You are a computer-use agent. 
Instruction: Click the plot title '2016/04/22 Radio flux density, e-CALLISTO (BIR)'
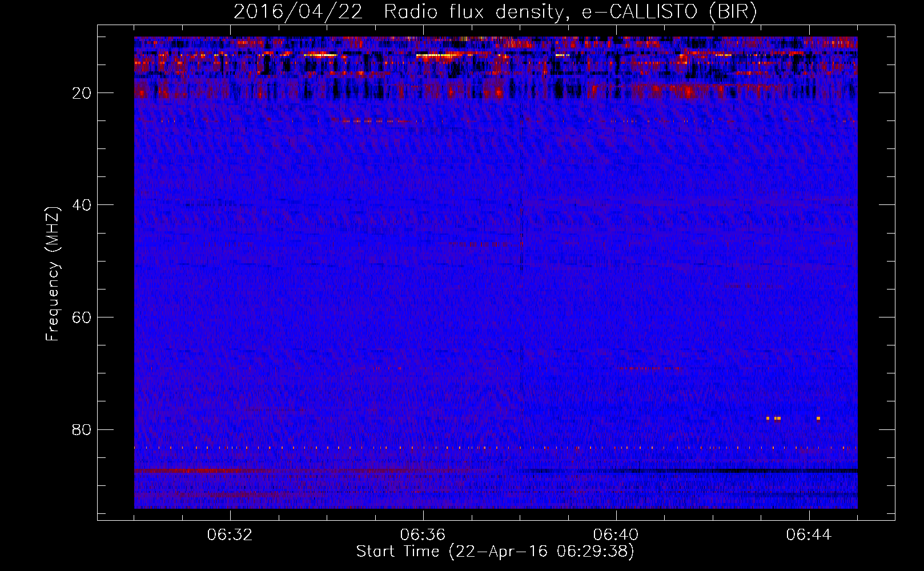click(x=495, y=12)
